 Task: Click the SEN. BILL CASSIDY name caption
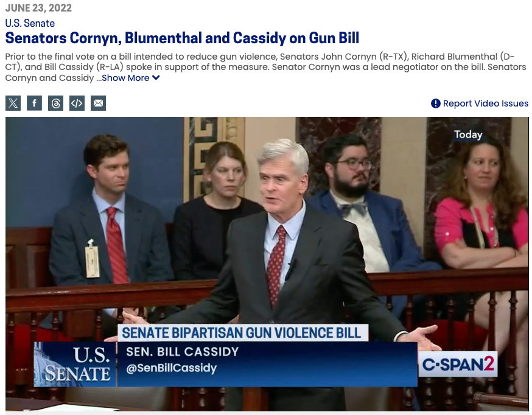pos(182,352)
